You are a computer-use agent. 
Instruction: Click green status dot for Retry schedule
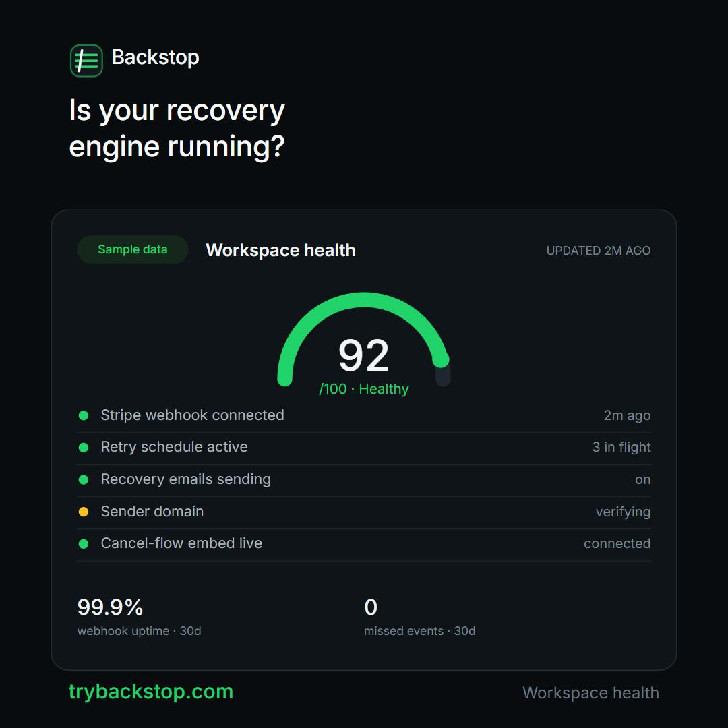click(84, 447)
